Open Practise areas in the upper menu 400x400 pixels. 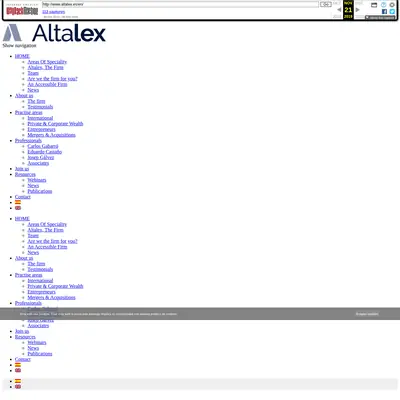pos(29,113)
